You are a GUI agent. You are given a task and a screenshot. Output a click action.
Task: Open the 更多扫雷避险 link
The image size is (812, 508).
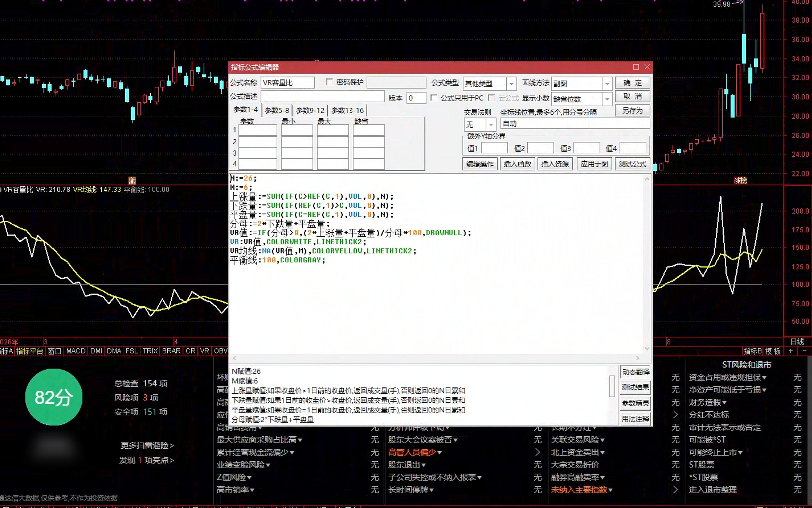click(x=147, y=445)
